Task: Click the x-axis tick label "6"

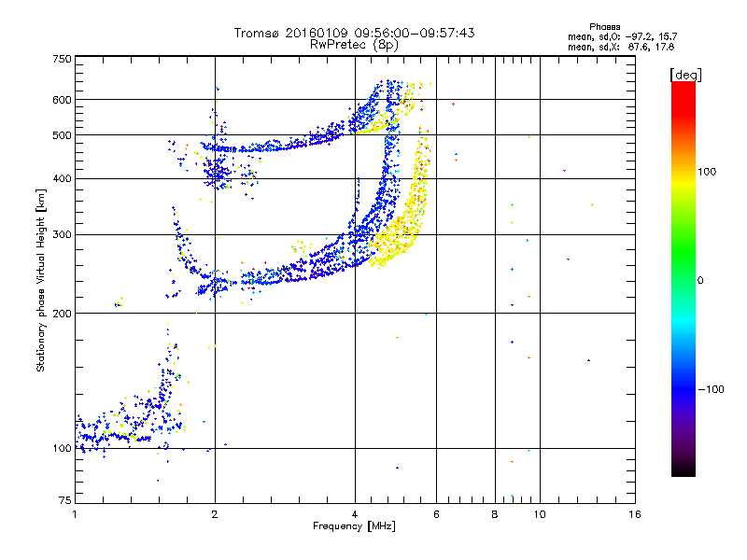Action: point(436,514)
